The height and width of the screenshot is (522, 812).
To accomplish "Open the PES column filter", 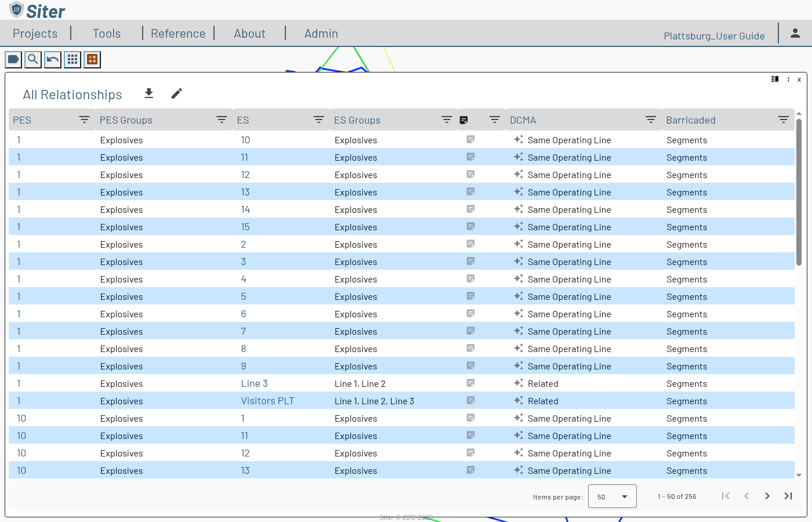I will pos(84,119).
